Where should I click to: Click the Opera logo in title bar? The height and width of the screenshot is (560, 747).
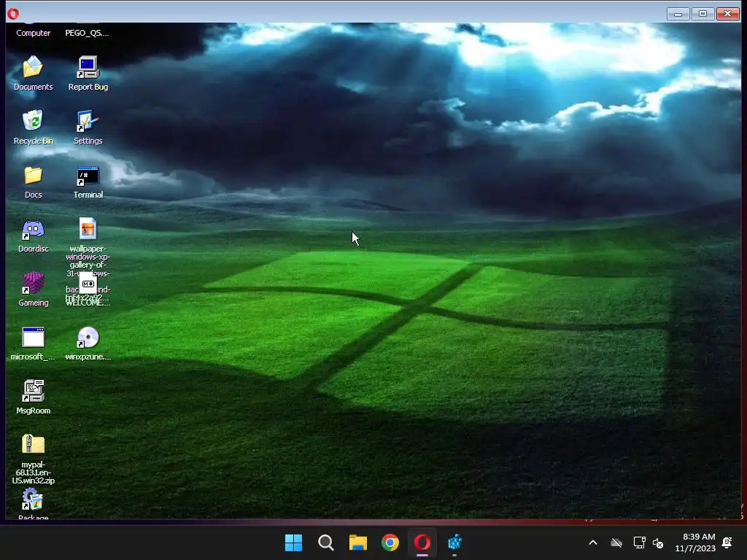(13, 14)
